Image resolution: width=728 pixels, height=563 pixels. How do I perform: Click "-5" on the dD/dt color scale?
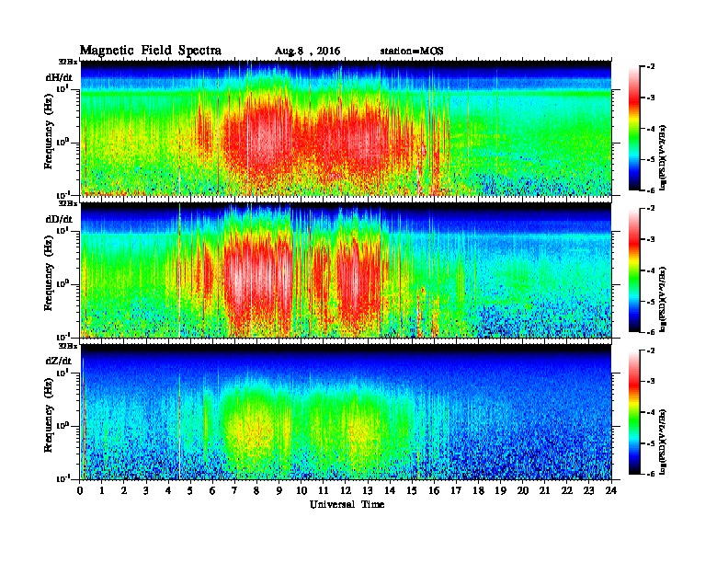(x=651, y=301)
